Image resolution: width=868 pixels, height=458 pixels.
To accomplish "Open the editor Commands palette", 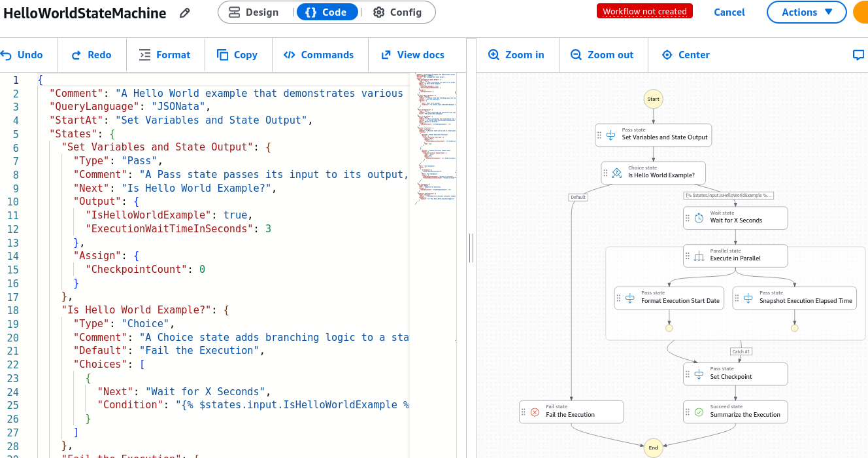I will (x=319, y=55).
